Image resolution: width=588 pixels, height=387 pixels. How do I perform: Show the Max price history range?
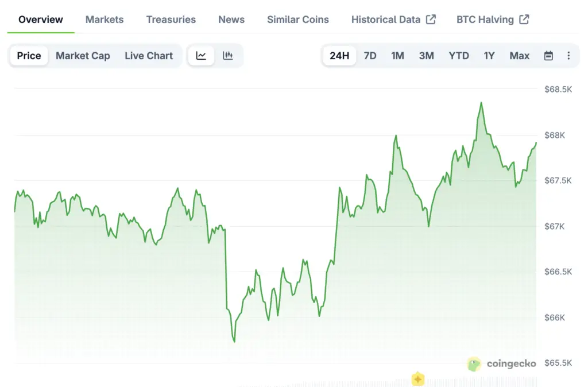click(520, 56)
